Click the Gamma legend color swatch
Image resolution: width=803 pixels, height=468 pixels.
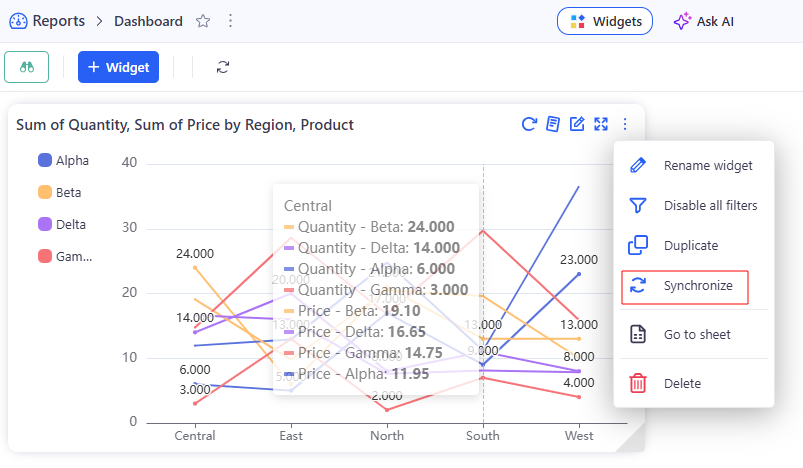(x=45, y=257)
